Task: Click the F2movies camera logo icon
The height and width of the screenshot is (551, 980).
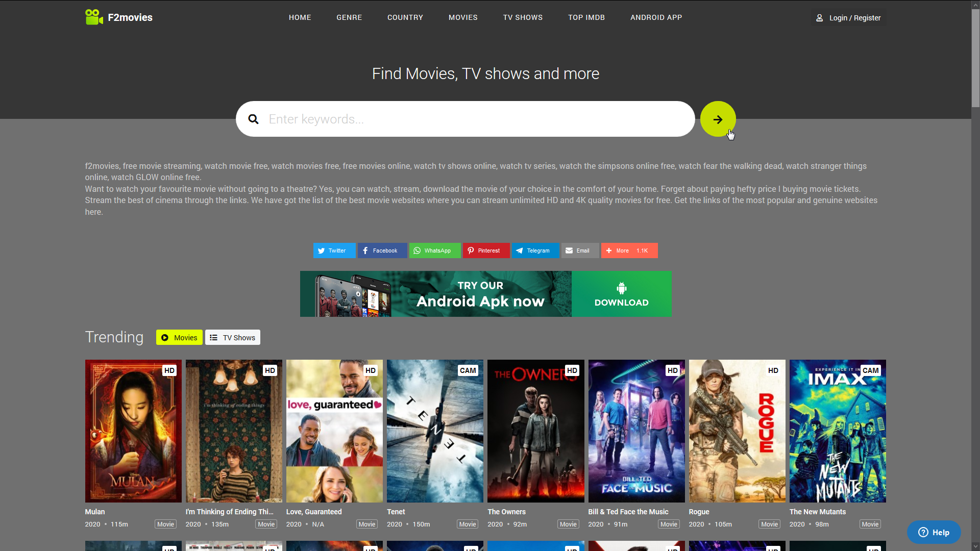Action: click(x=94, y=17)
